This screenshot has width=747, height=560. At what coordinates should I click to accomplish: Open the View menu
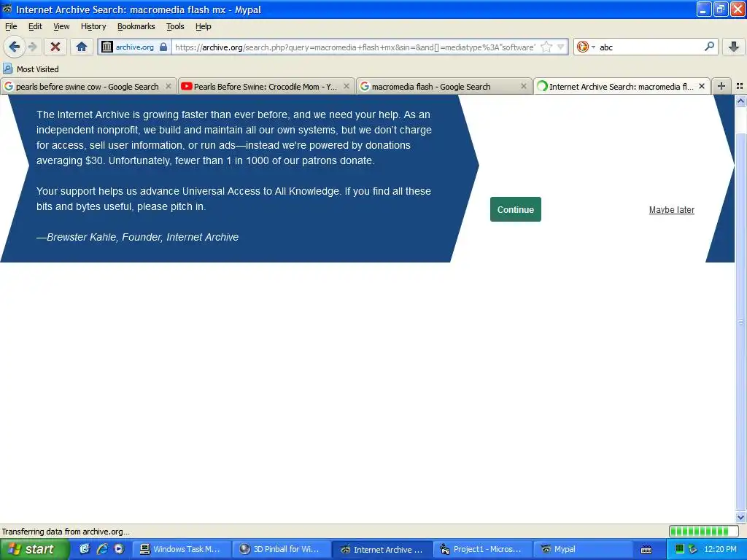(61, 26)
